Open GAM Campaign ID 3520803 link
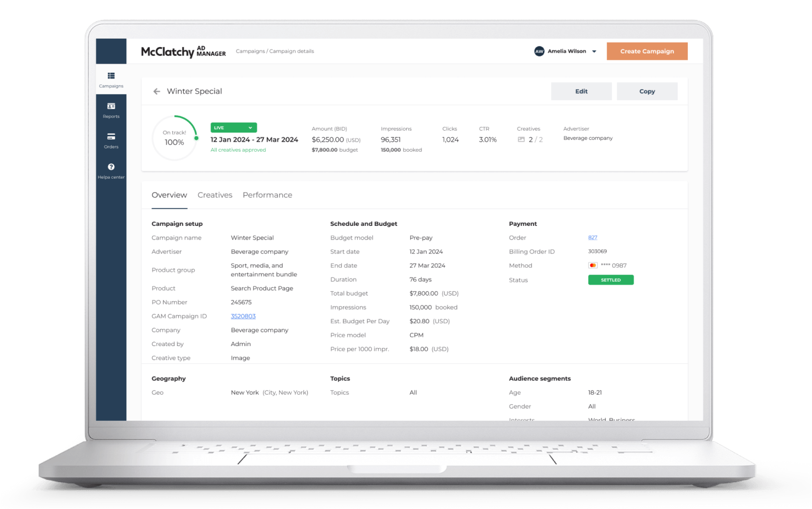The width and height of the screenshot is (812, 509). click(243, 316)
